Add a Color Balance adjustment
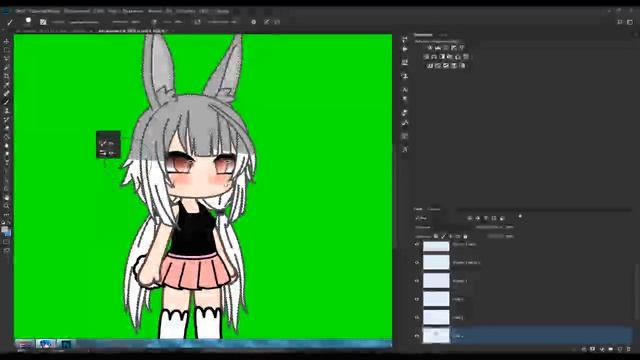Screen dimensions: 640x360 [434, 57]
